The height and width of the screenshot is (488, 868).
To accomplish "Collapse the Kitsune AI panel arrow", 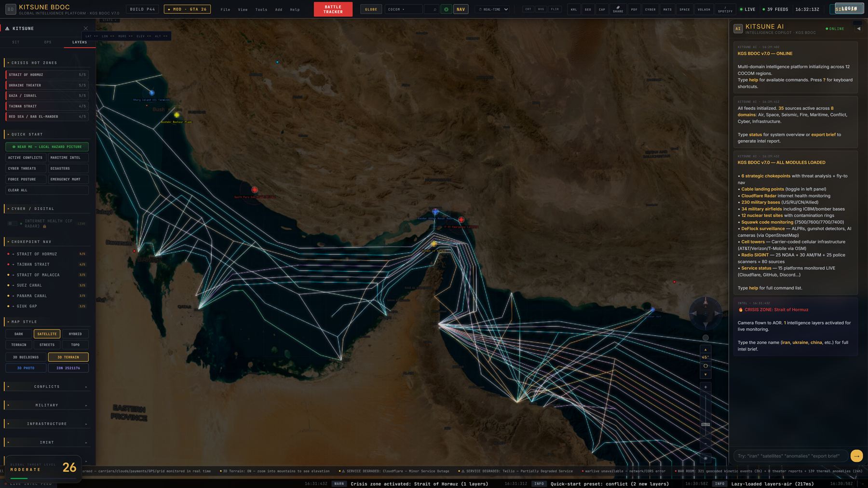I will pos(858,29).
